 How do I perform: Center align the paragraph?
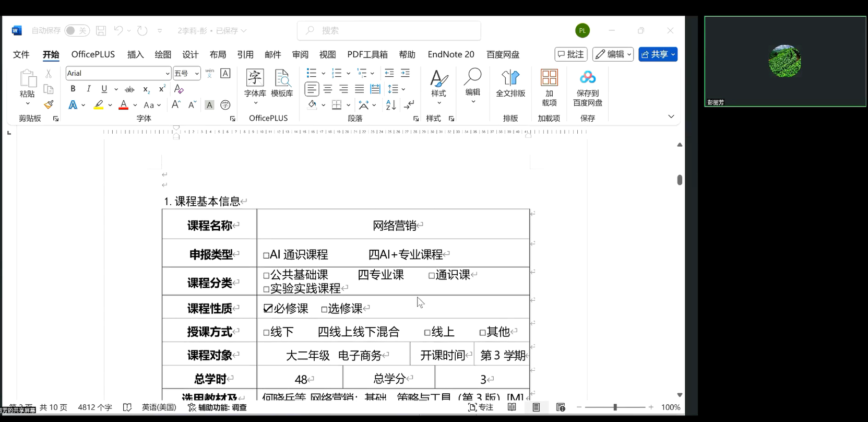[x=327, y=89]
